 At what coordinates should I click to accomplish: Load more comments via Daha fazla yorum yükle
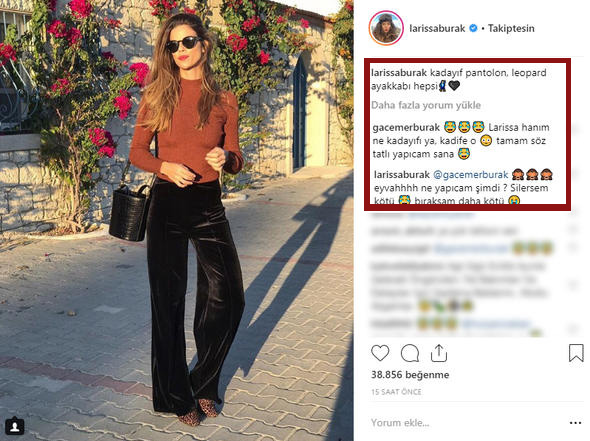click(426, 105)
